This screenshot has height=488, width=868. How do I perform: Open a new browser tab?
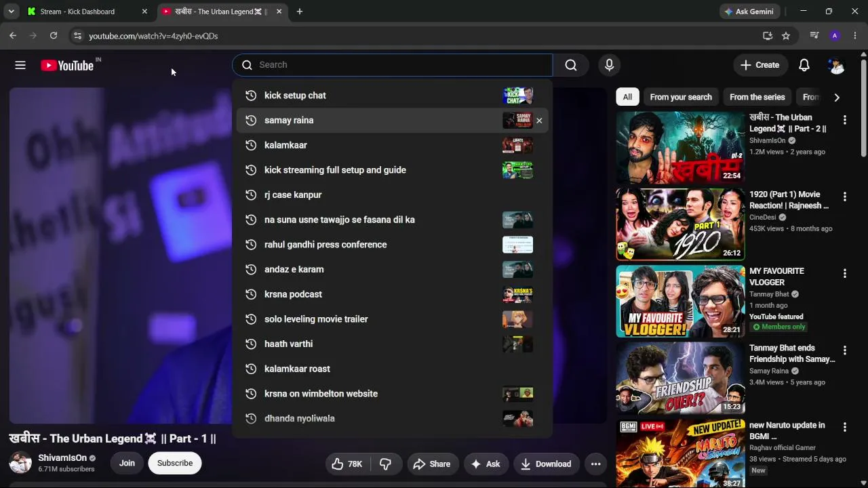click(299, 12)
